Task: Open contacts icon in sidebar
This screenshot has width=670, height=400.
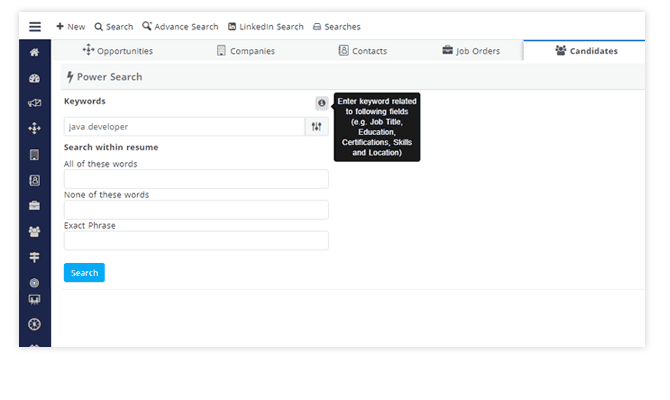Action: pyautogui.click(x=35, y=180)
